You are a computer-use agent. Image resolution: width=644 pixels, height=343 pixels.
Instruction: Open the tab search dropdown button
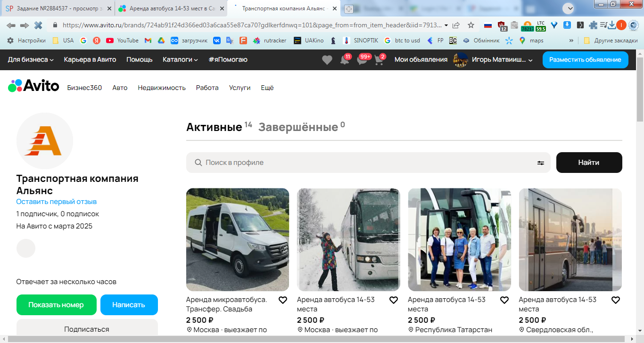[x=569, y=8]
